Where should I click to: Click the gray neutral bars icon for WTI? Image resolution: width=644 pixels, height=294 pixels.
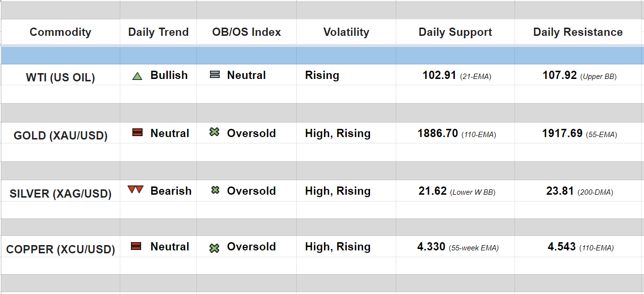coord(215,75)
